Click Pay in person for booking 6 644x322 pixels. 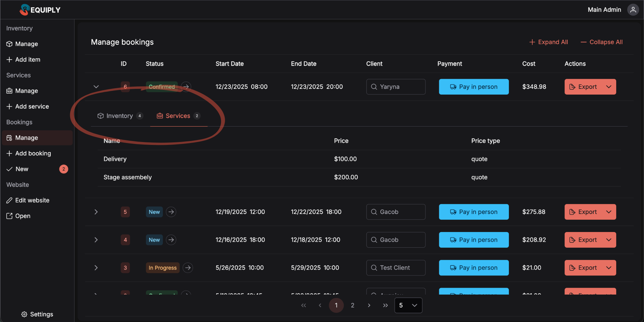click(x=474, y=87)
